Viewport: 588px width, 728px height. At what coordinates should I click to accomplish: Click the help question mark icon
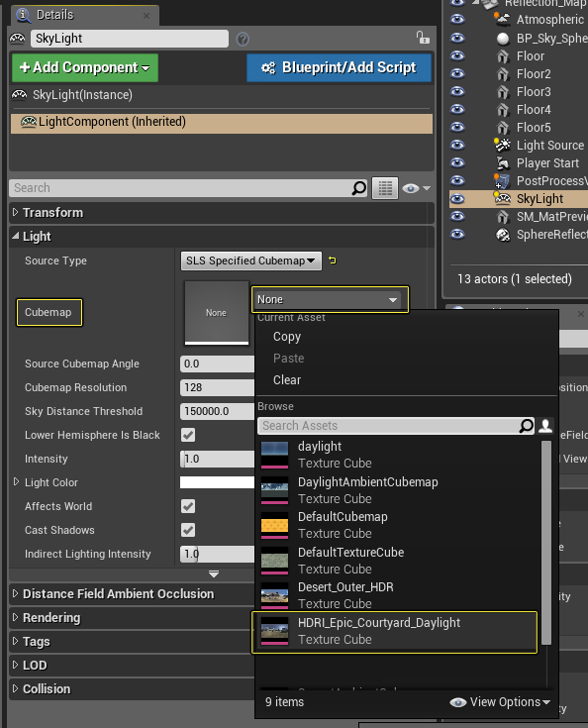(x=243, y=40)
